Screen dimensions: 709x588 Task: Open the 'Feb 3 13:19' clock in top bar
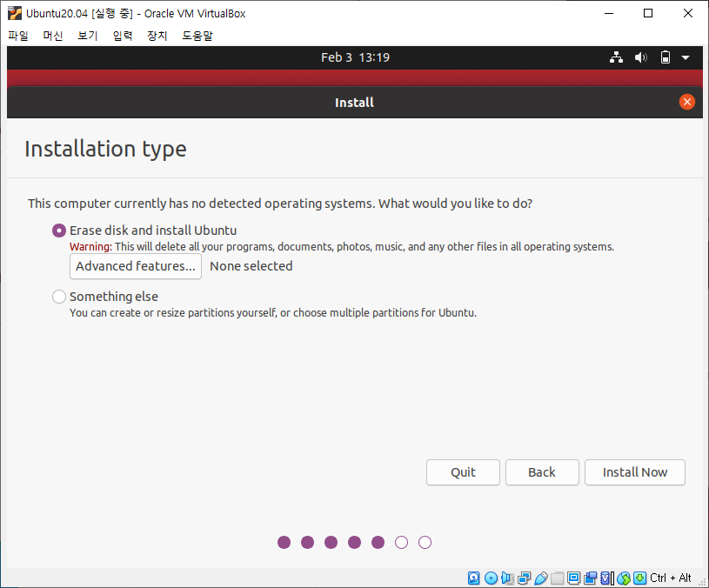coord(356,57)
